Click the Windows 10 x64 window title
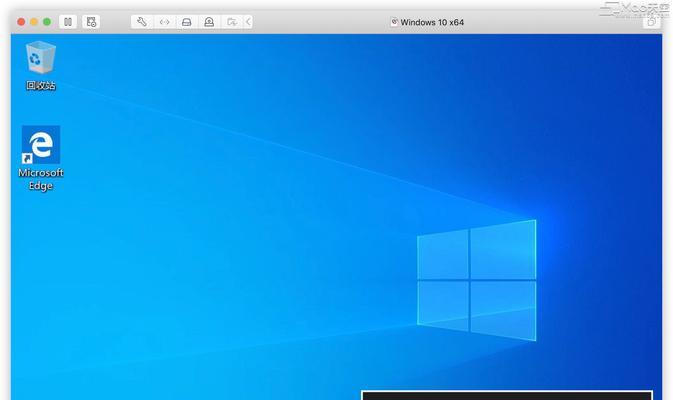This screenshot has width=673, height=400. pos(432,22)
